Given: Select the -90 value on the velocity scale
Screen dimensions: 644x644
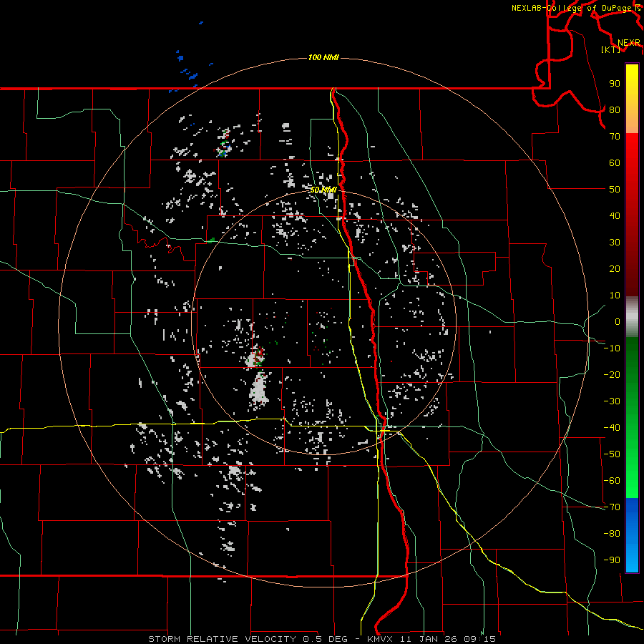Looking at the screenshot, I should (x=612, y=560).
